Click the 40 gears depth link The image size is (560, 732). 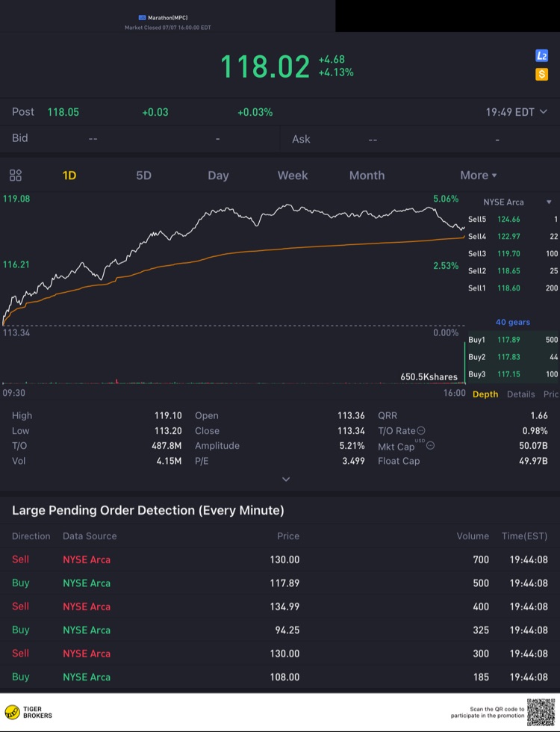coord(513,322)
